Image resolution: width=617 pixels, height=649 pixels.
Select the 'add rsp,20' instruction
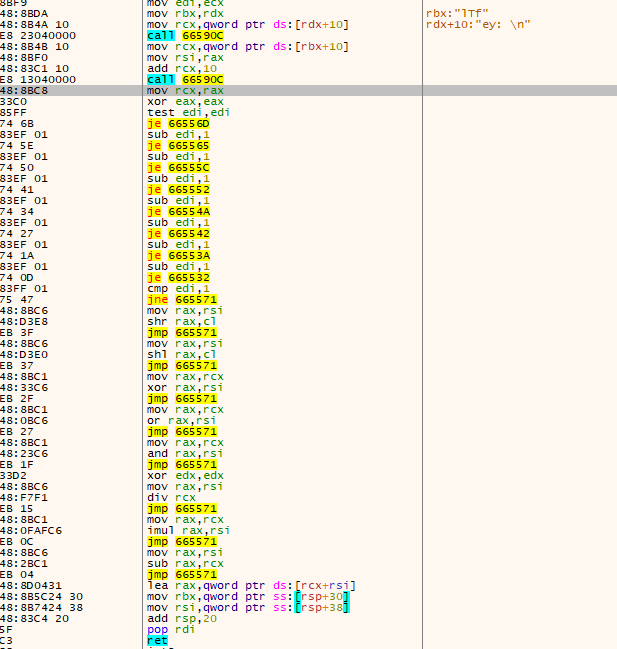[x=182, y=619]
